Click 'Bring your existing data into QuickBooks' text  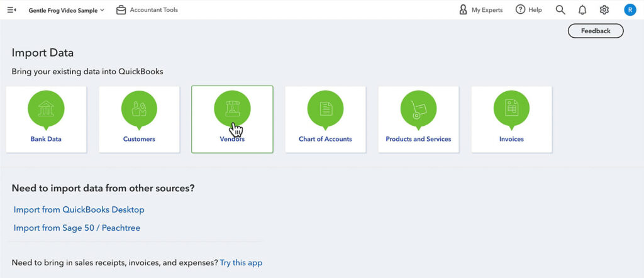tap(87, 72)
